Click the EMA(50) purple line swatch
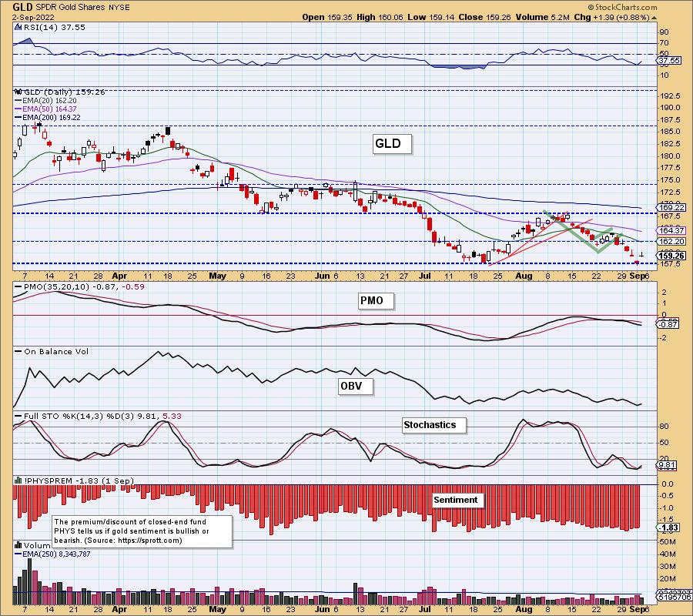 click(18, 109)
